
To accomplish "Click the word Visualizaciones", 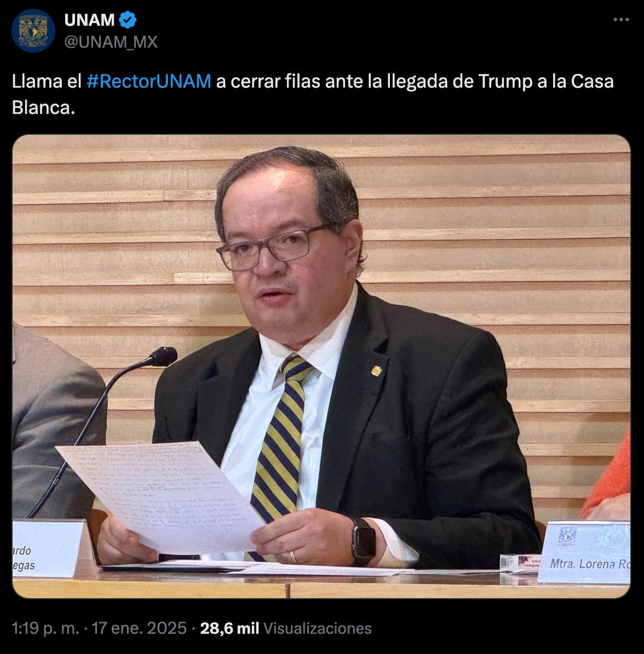I will tap(318, 628).
